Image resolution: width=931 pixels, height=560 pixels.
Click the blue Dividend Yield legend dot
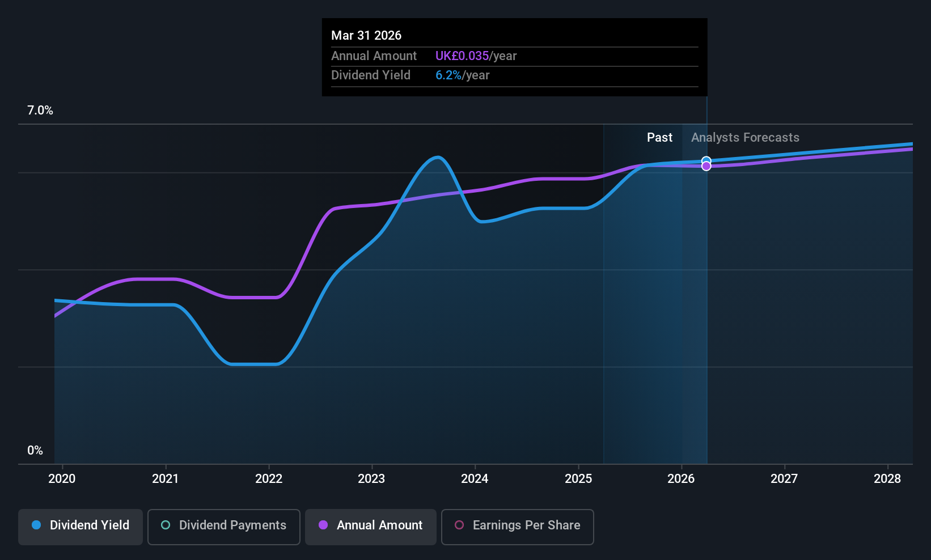click(x=36, y=525)
